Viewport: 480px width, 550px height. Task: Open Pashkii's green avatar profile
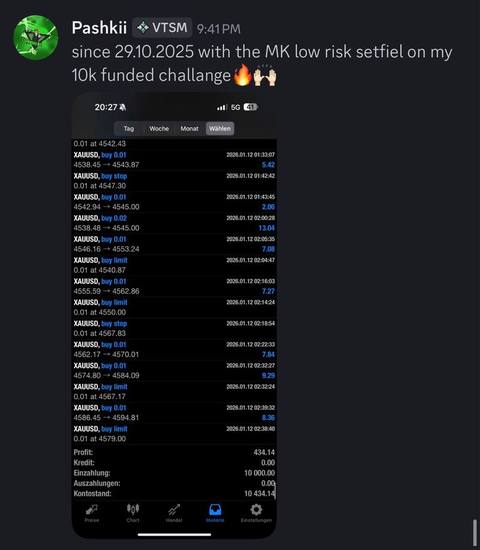[35, 38]
